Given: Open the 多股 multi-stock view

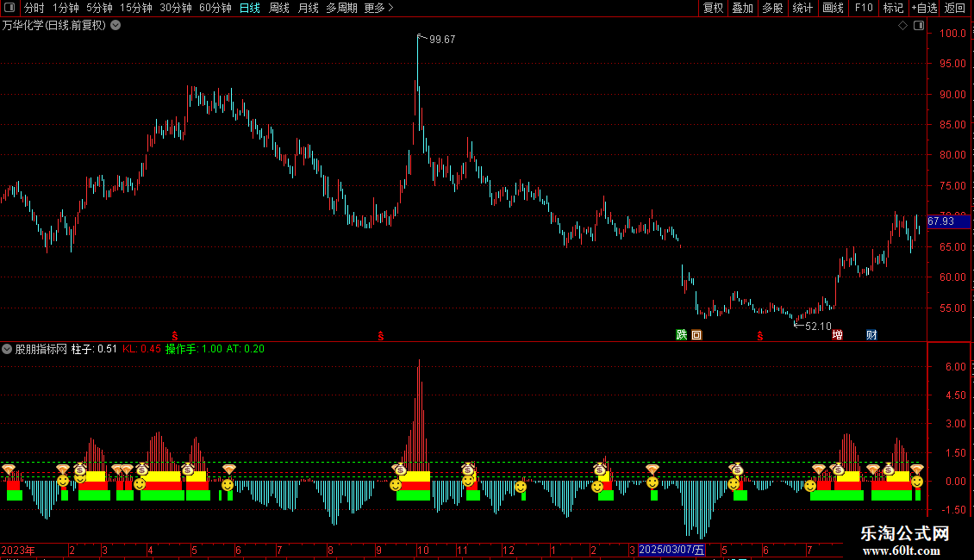Looking at the screenshot, I should click(772, 8).
